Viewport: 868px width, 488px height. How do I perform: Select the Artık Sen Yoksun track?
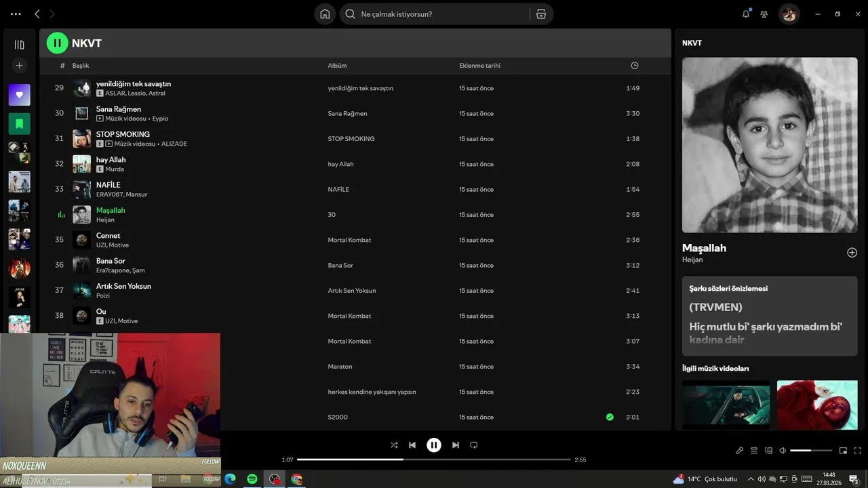[x=123, y=286]
